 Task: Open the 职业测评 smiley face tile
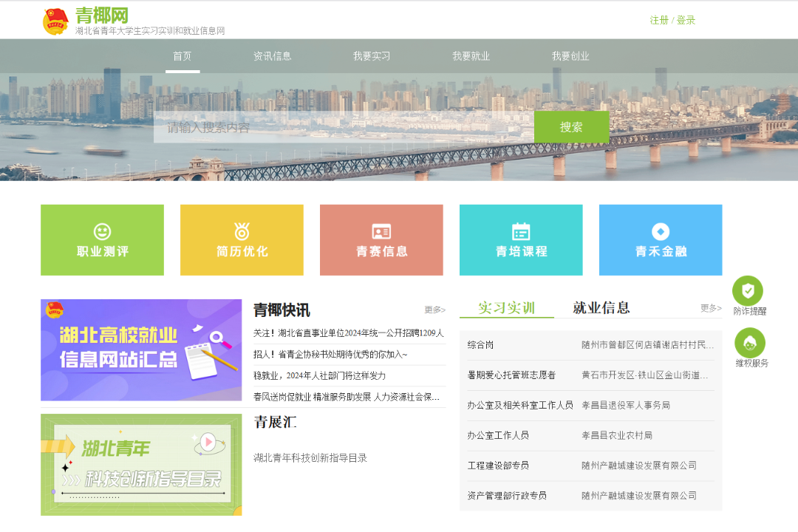102,240
